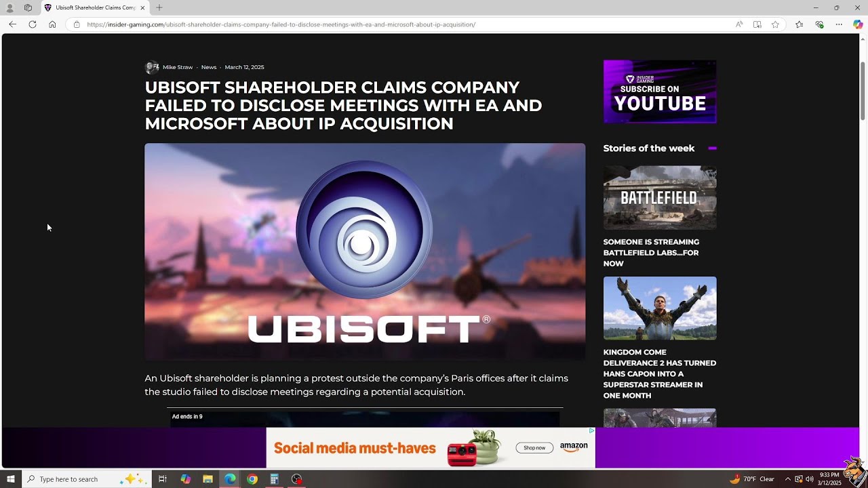Open Settings and more menu
This screenshot has height=488, width=868.
coord(839,24)
